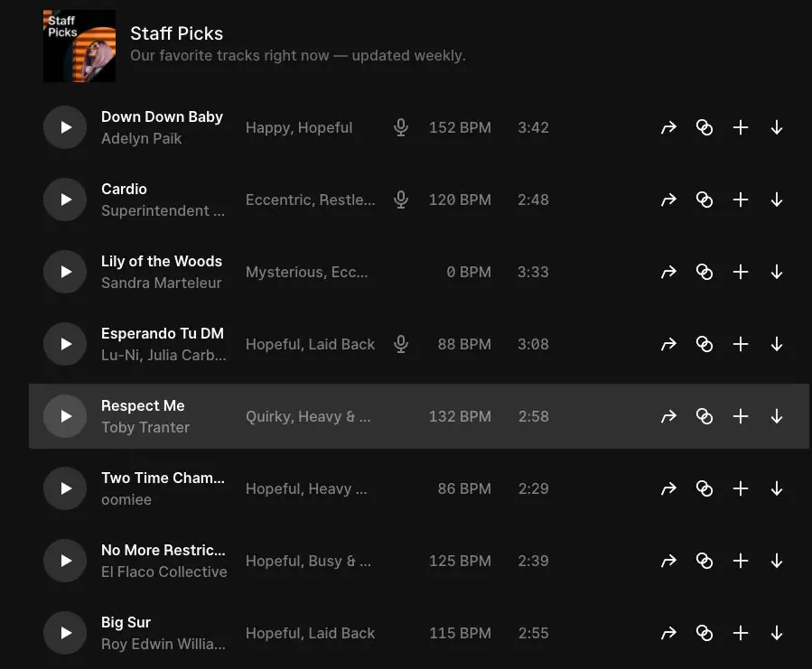The image size is (812, 669).
Task: Add Lily of the Woods to playlist
Action: 741,272
